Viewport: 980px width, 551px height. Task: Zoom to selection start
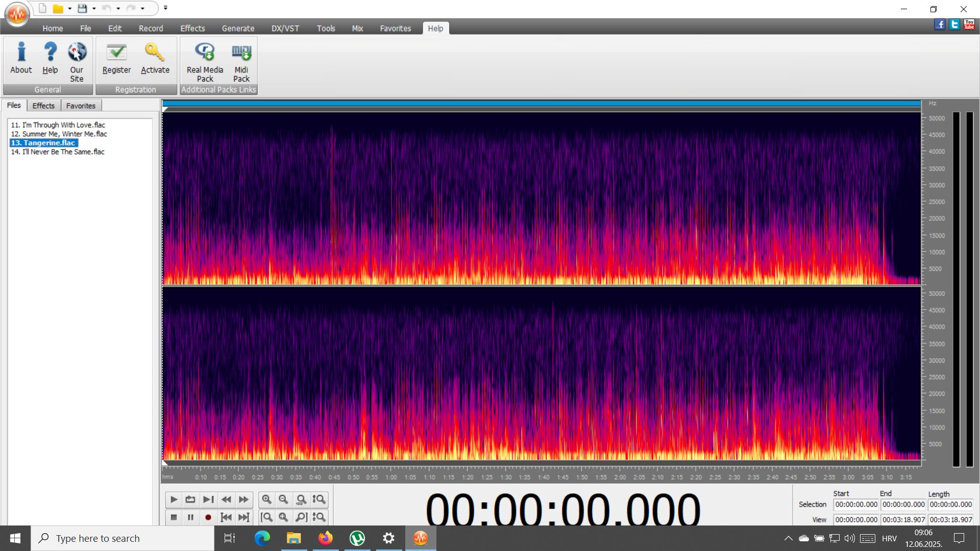point(266,517)
